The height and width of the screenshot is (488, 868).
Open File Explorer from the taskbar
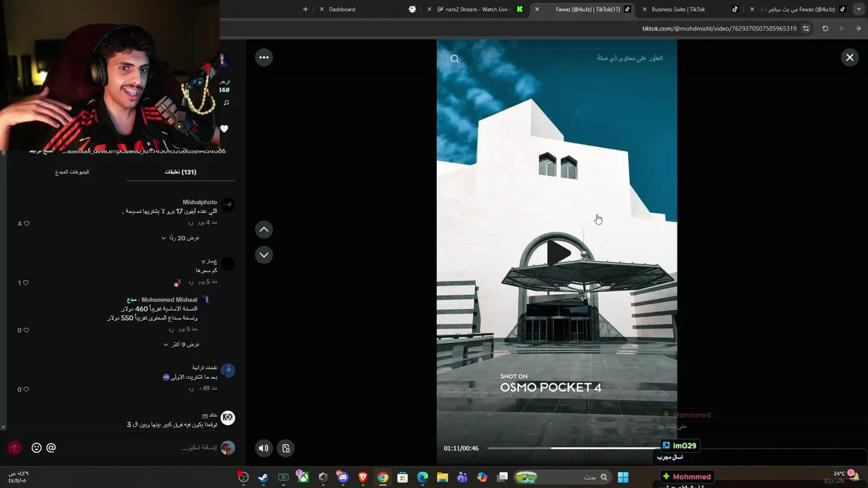[442, 477]
